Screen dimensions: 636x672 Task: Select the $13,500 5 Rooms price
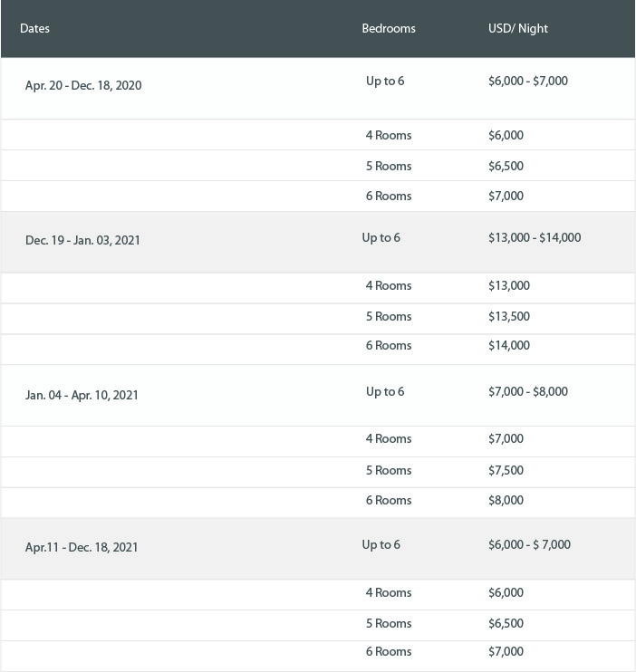509,316
